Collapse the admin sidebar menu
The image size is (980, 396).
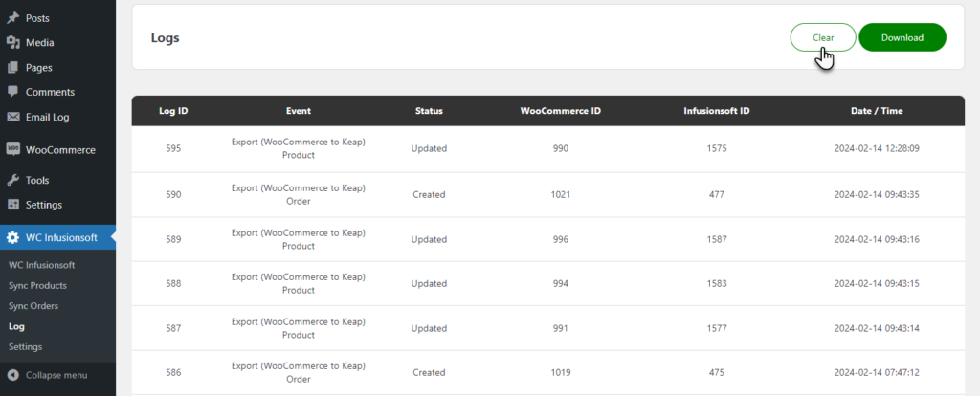click(48, 375)
